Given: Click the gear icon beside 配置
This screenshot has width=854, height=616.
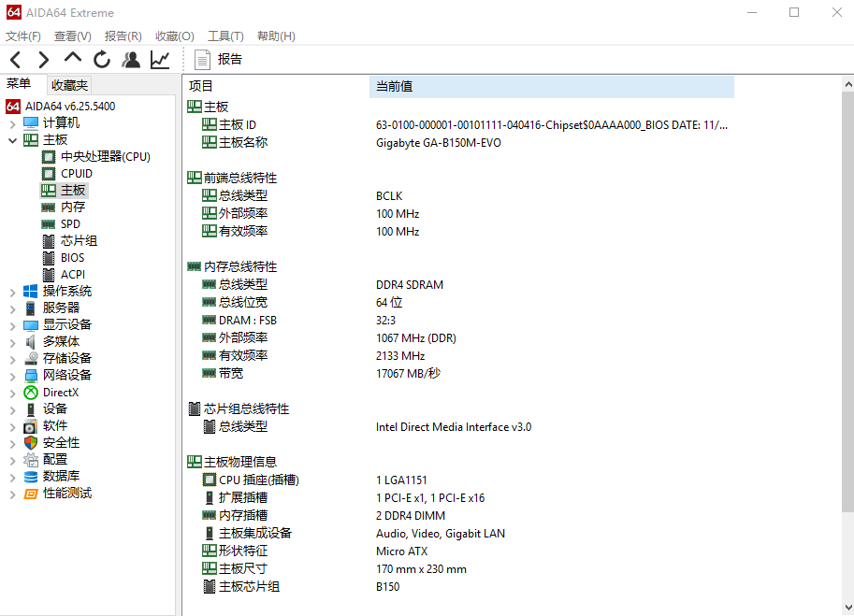Looking at the screenshot, I should [x=31, y=460].
